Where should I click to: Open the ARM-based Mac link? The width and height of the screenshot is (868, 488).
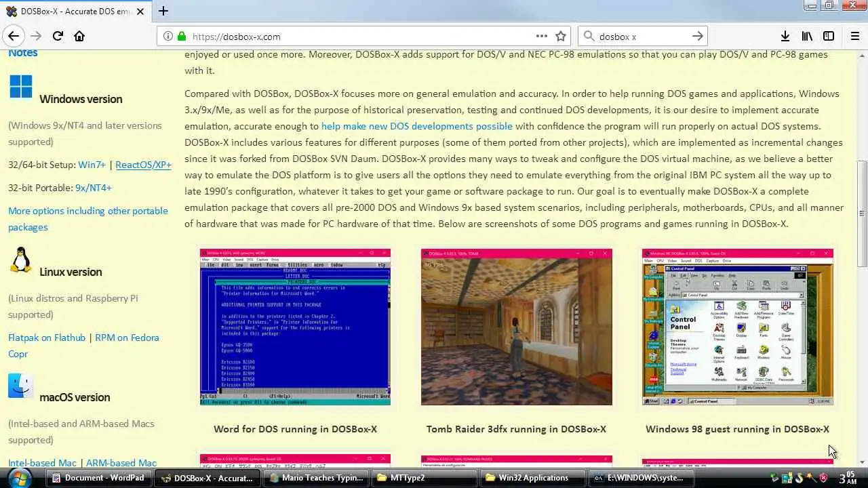click(x=121, y=463)
